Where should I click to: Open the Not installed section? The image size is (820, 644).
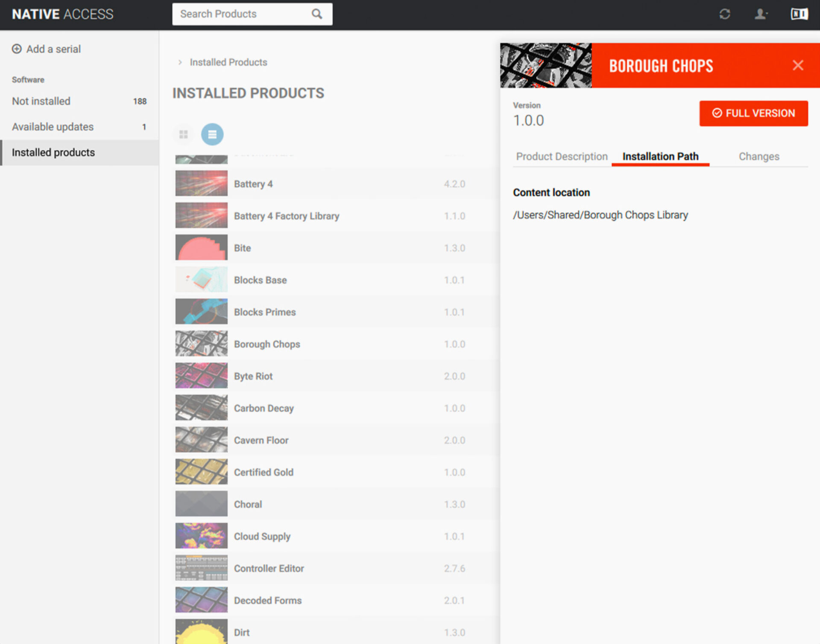point(41,101)
